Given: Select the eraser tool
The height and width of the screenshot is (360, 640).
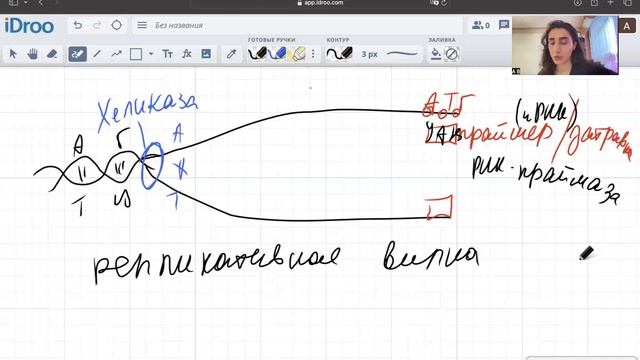Looking at the screenshot, I should (52, 54).
